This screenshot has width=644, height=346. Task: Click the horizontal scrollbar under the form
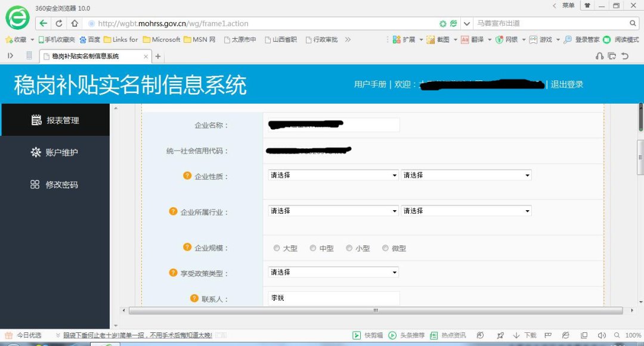point(376,310)
